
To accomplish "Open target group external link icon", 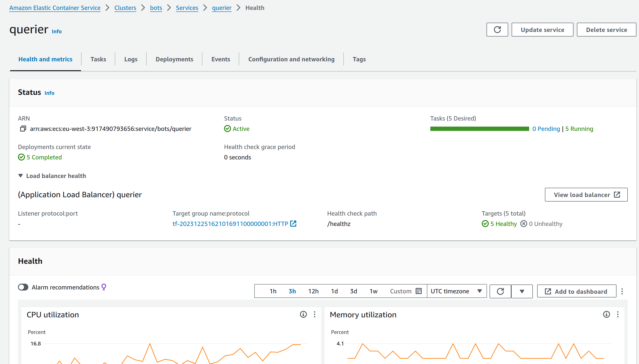I will (x=293, y=224).
